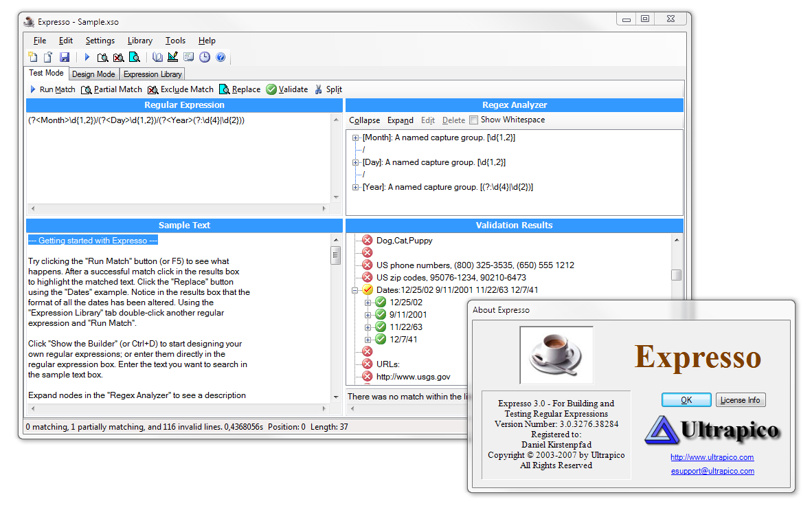Click the ruler and pencil design icon
Image resolution: width=812 pixels, height=506 pixels.
pyautogui.click(x=173, y=57)
